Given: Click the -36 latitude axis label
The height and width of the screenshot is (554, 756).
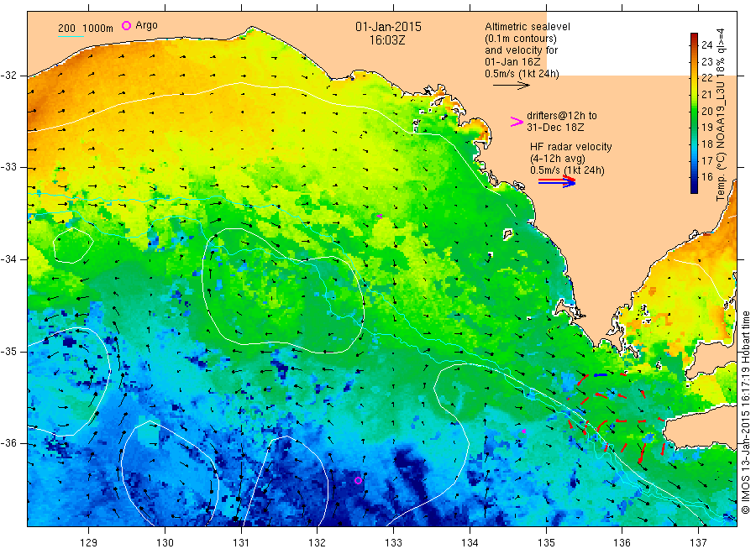Looking at the screenshot, I should click(8, 443).
